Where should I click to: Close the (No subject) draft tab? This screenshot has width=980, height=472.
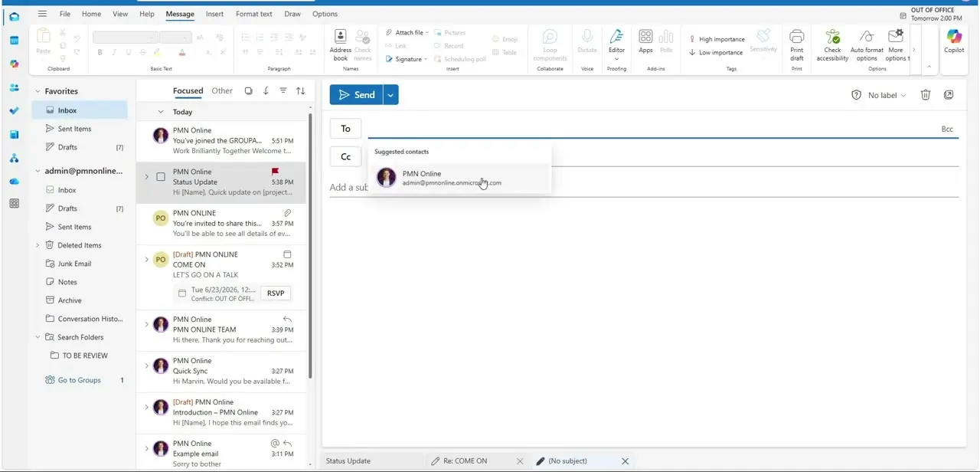click(x=625, y=461)
